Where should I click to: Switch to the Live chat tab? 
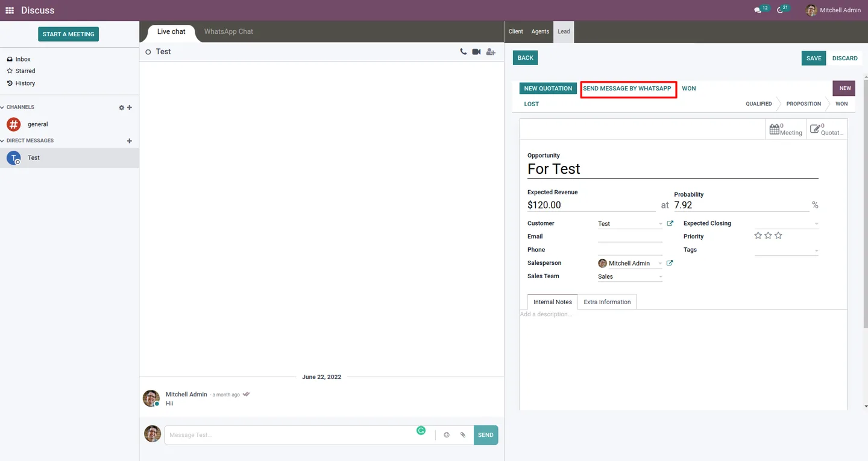[x=171, y=32]
